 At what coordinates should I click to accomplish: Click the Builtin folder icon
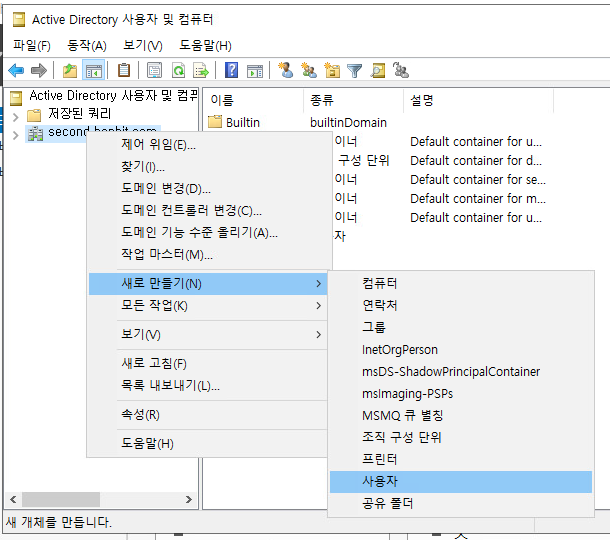coord(215,122)
